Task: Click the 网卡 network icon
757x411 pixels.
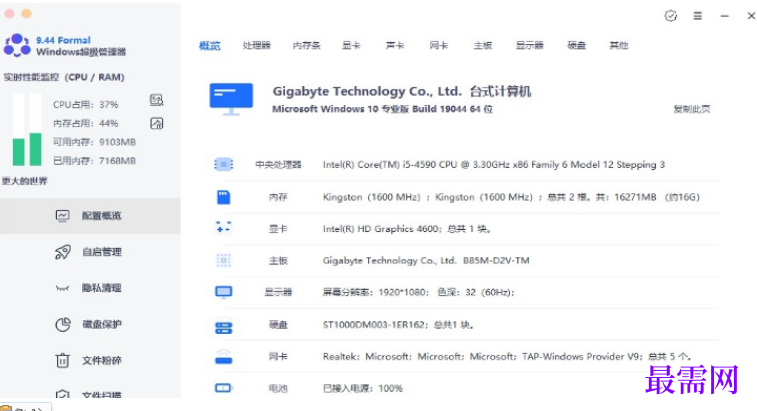Action: [224, 357]
